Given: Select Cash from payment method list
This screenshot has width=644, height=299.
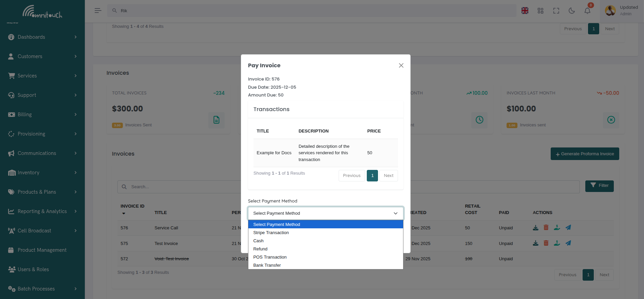Looking at the screenshot, I should tap(258, 241).
